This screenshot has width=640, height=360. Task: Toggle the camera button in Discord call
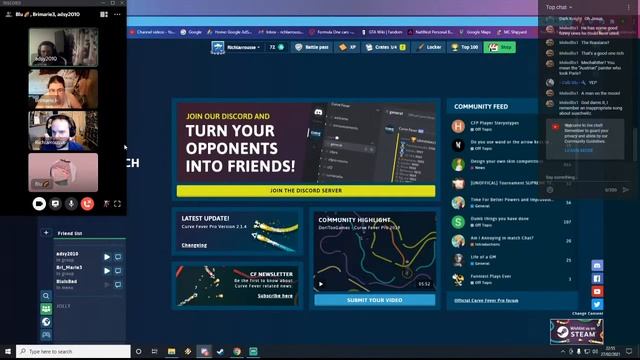pos(39,203)
